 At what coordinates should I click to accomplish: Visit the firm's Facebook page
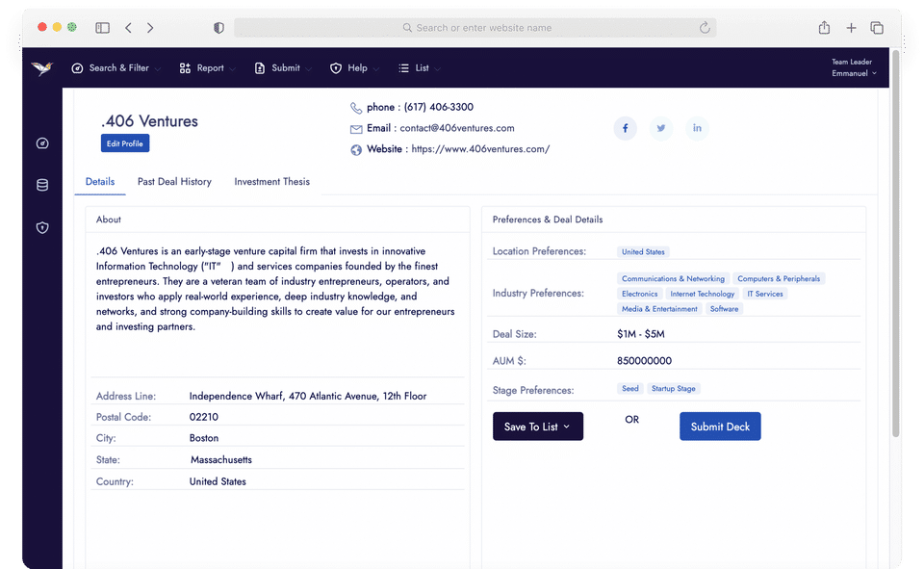(x=626, y=128)
